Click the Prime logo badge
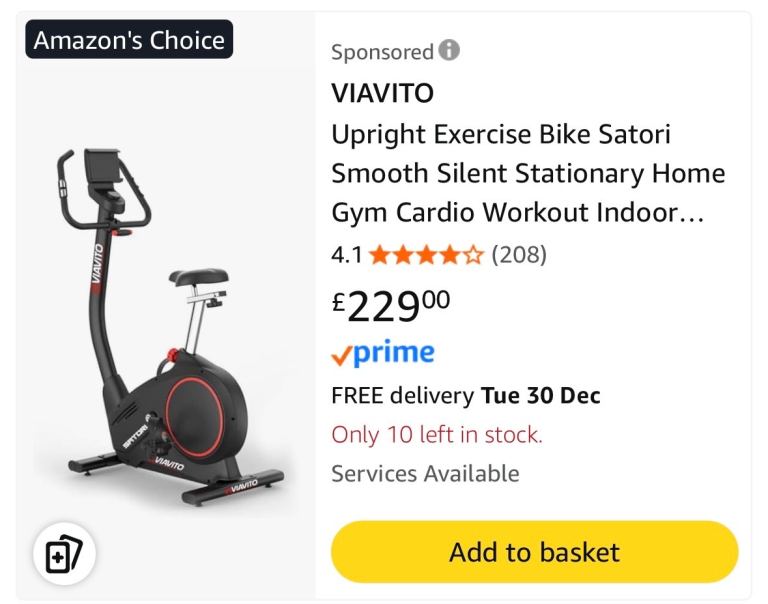768x604 pixels. tap(383, 353)
